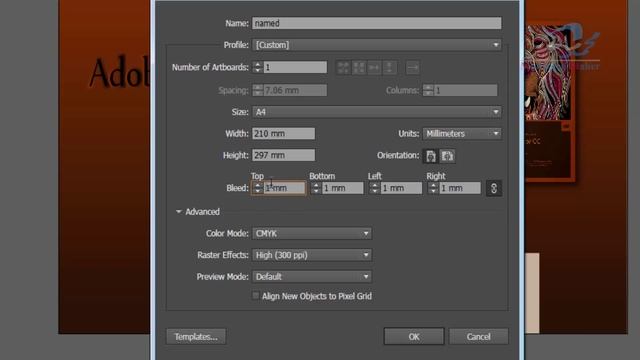
Task: Click the Number of Artboards stepper arrows
Action: 258,67
